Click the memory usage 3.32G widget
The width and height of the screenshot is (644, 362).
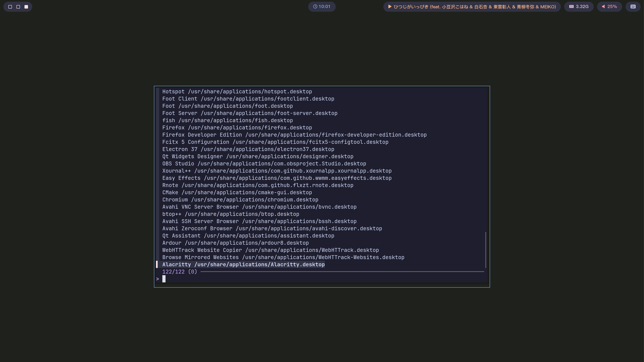pos(579,7)
